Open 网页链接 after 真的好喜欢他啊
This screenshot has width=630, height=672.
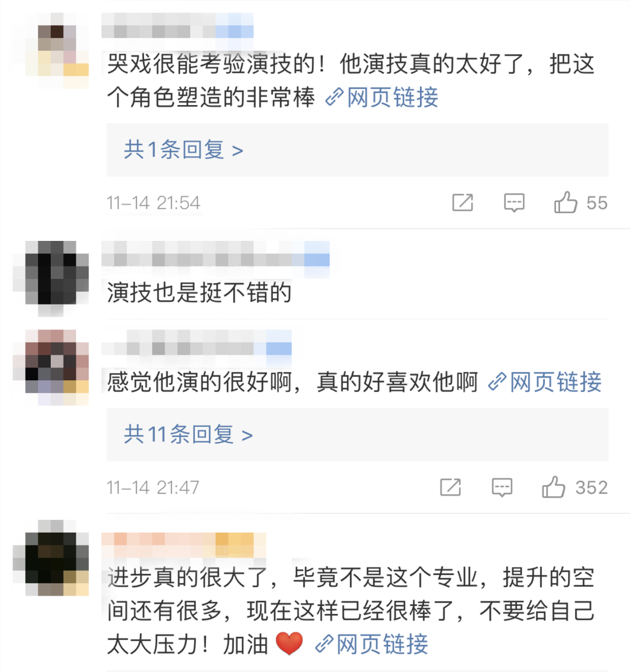coord(556,382)
